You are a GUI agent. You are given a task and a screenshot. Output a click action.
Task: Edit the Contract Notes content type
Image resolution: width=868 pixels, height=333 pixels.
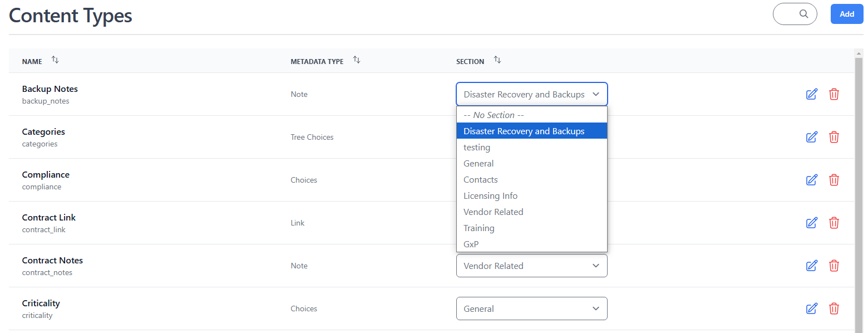[811, 266]
